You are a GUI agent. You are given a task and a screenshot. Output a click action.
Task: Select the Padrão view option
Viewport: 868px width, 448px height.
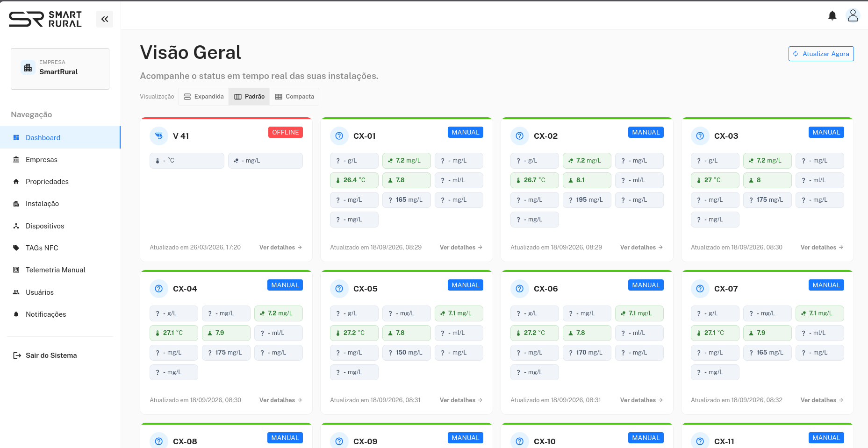249,97
